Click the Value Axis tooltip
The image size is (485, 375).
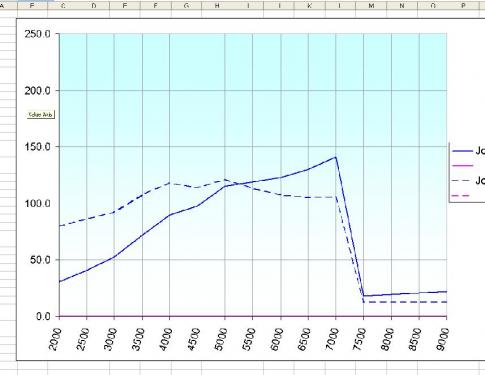(x=41, y=115)
